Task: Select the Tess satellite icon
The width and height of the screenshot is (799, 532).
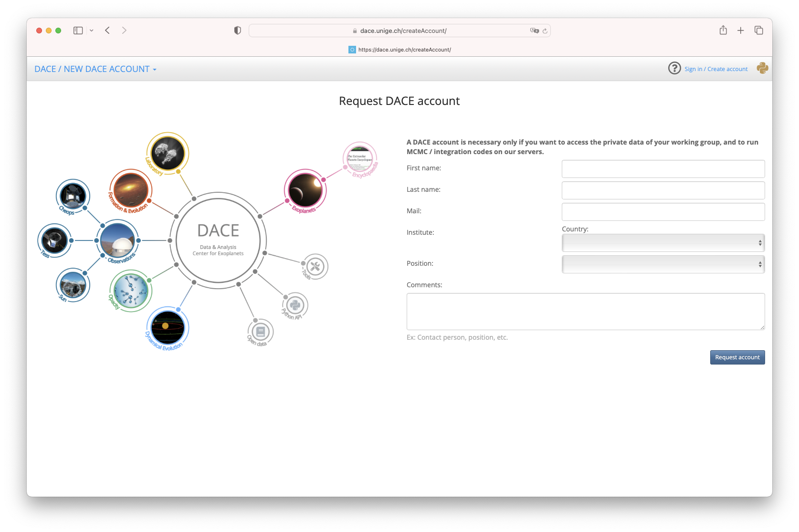Action: (54, 240)
